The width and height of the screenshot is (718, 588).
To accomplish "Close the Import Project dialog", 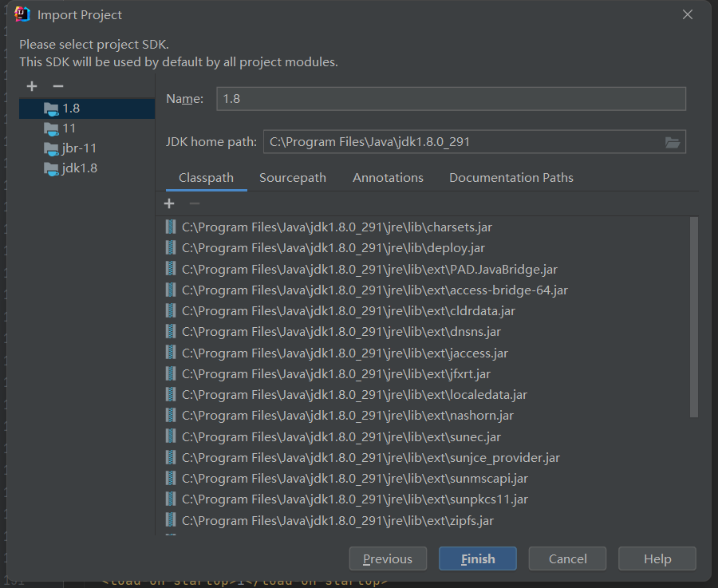I will (688, 14).
